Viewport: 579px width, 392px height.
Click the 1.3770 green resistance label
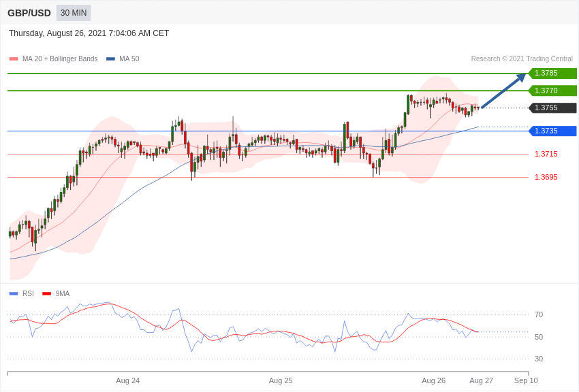coord(552,91)
